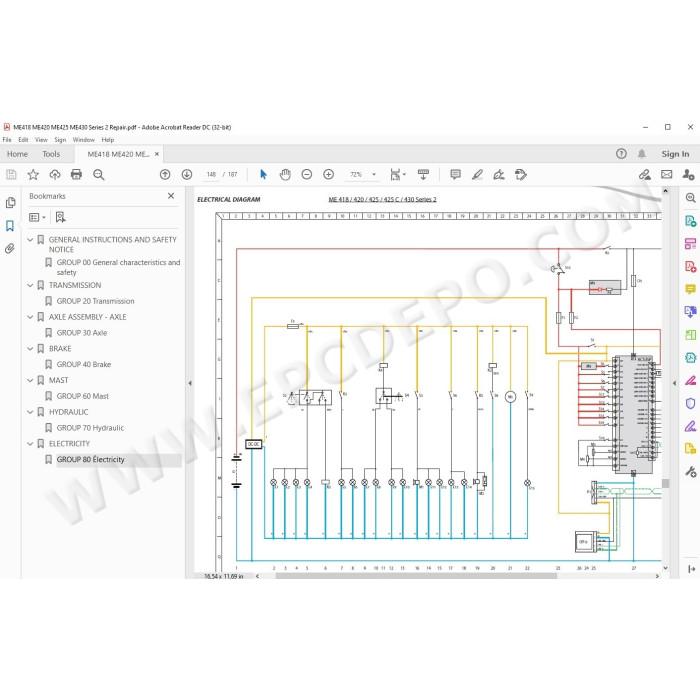Add a comment note
Screen dimensions: 700x700
pos(455,175)
